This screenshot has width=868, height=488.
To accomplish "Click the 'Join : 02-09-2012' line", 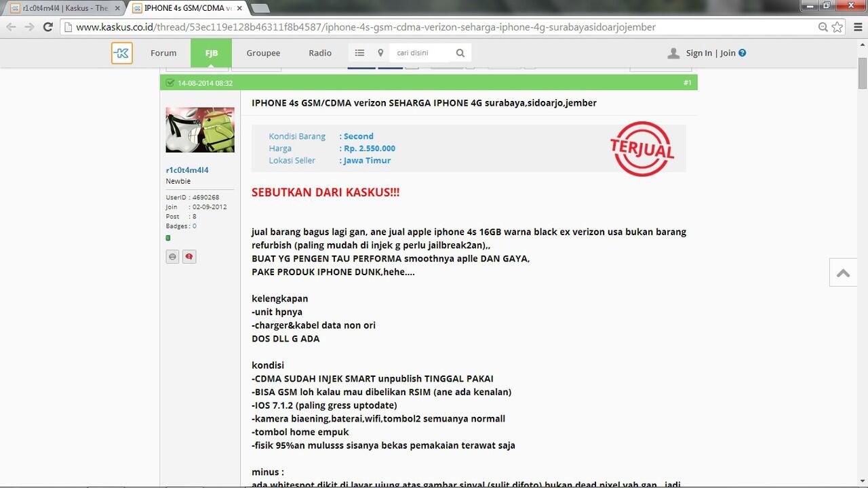I will pyautogui.click(x=197, y=207).
